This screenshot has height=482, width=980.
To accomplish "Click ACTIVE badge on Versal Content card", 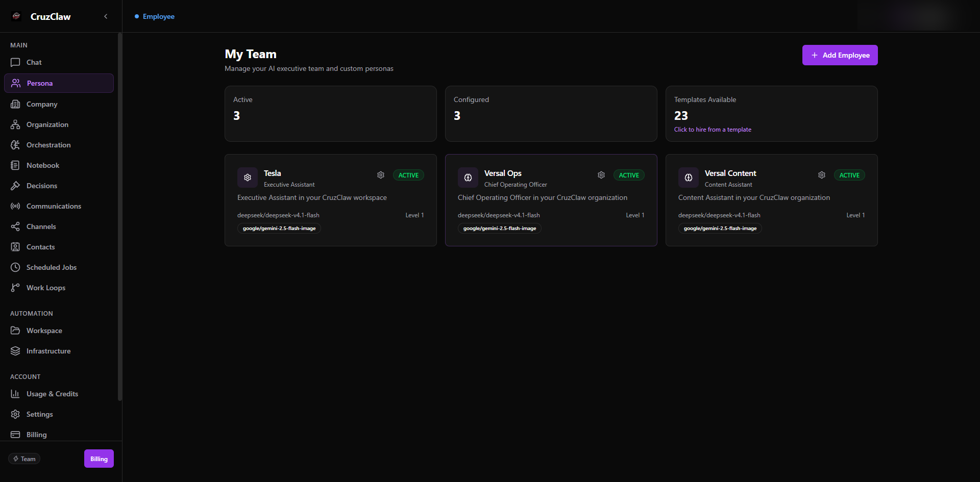I will [849, 175].
